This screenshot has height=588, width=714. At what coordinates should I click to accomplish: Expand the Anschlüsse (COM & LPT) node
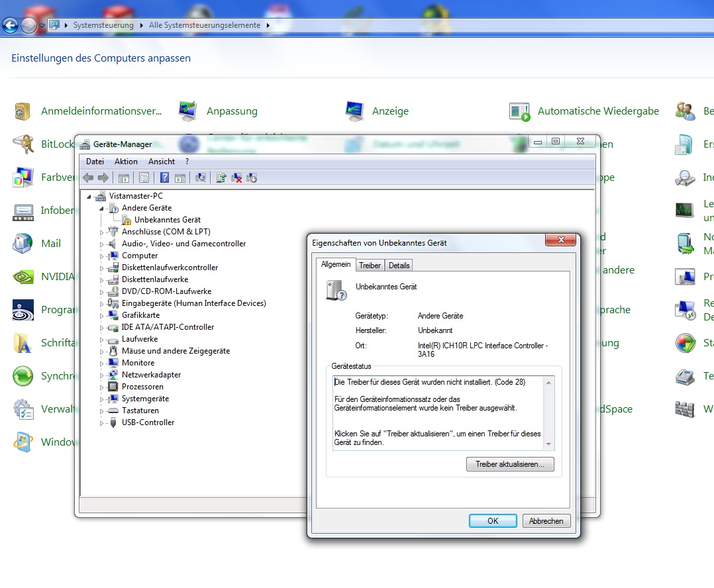101,232
